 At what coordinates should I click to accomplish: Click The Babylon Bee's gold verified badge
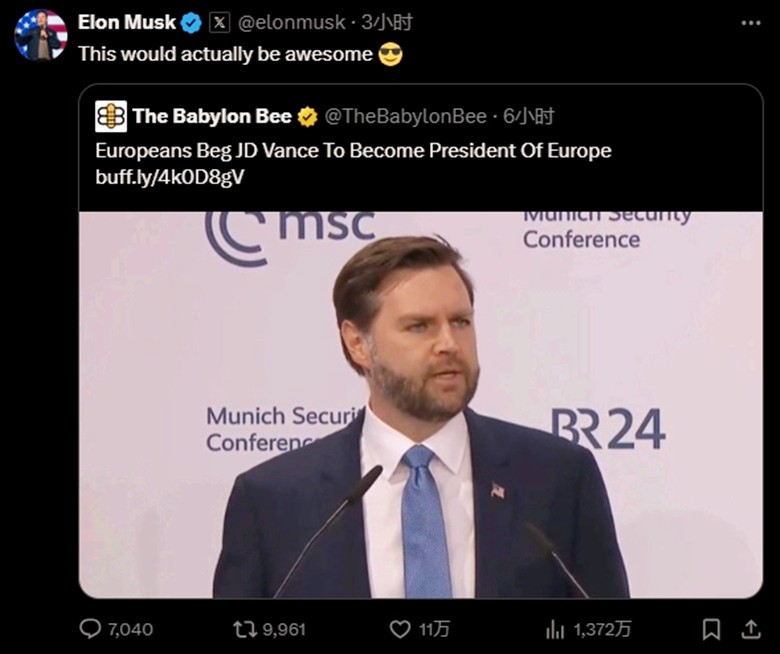pyautogui.click(x=308, y=117)
